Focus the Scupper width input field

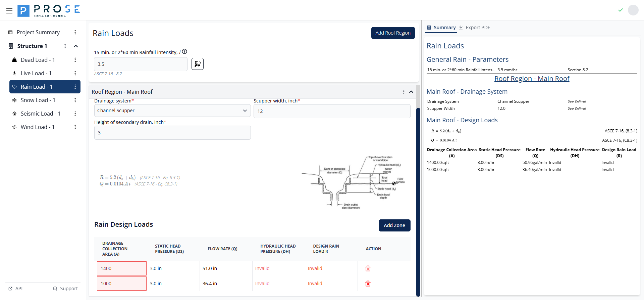click(332, 111)
